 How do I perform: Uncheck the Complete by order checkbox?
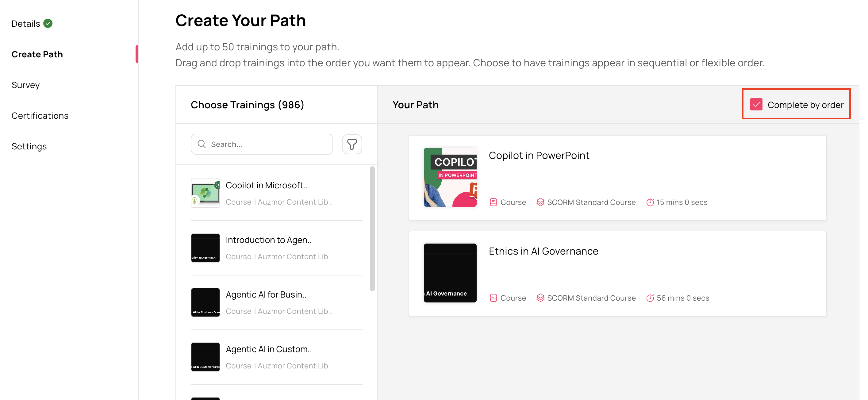[x=756, y=105]
